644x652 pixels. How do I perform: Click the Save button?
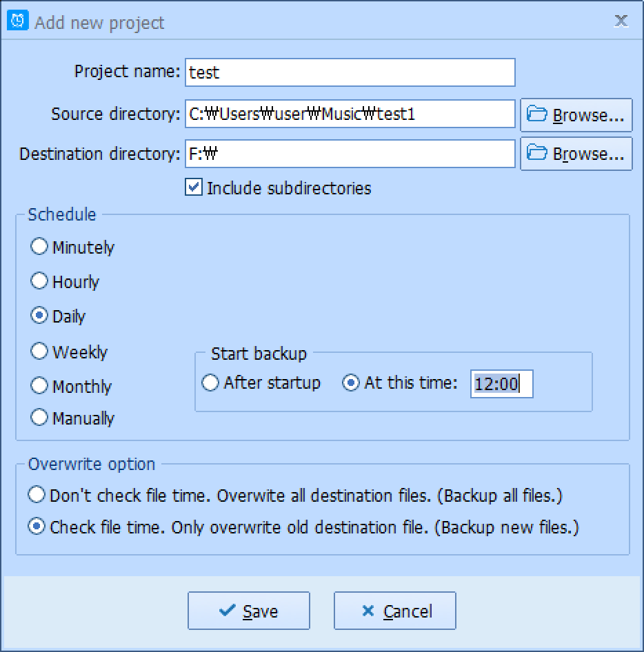coord(249,611)
